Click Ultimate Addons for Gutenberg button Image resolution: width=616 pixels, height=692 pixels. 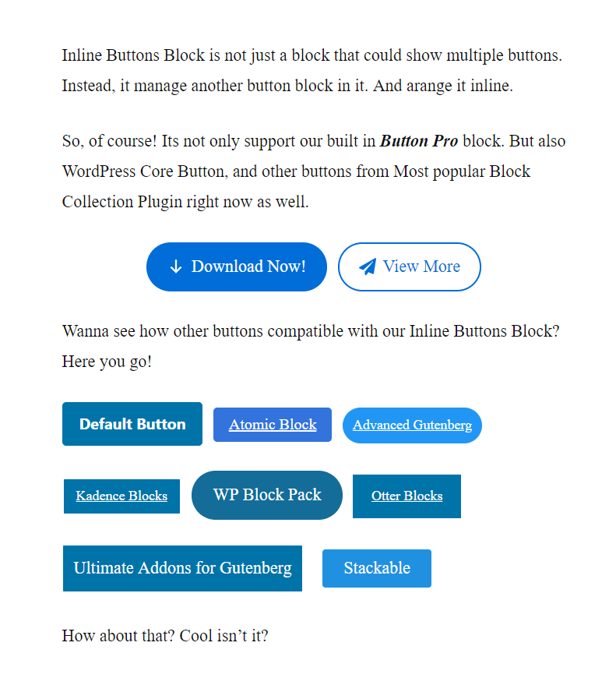tap(182, 568)
